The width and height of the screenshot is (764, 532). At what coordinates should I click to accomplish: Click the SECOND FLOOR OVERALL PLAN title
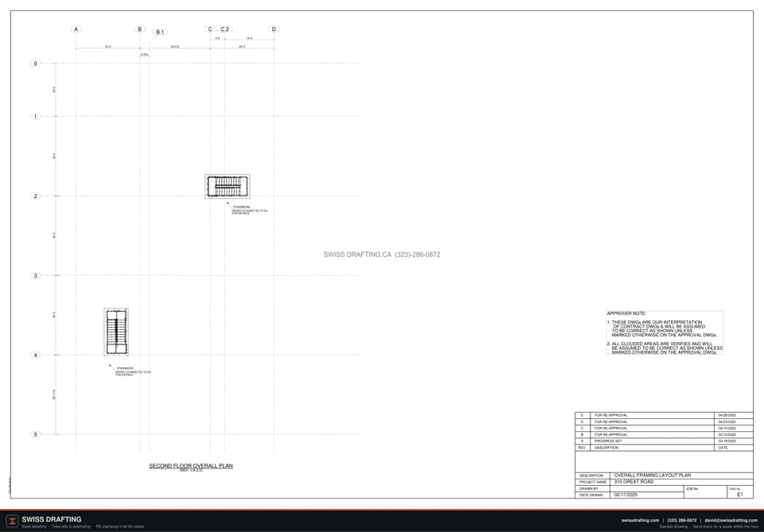point(191,466)
